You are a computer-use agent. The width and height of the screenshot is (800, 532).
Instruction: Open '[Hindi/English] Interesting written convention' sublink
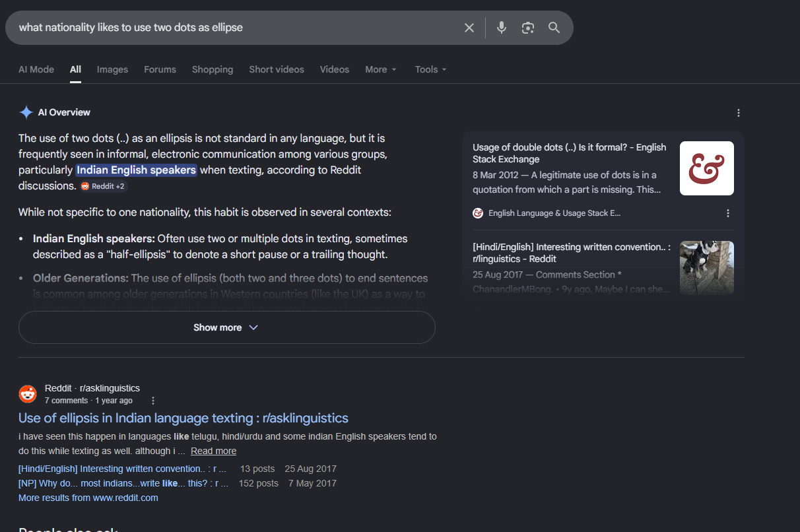coord(123,469)
